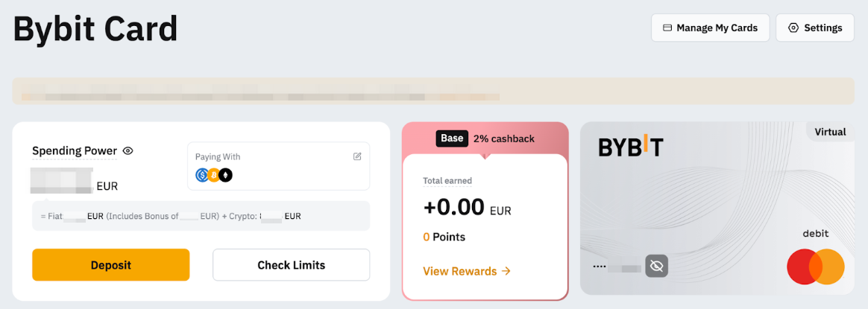Click the Base tier badge

click(x=452, y=138)
